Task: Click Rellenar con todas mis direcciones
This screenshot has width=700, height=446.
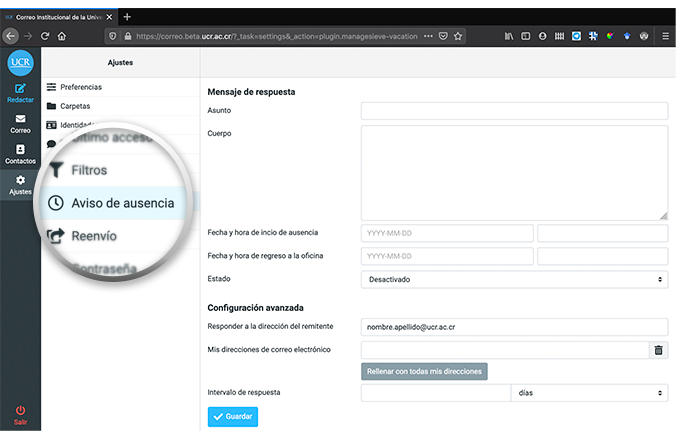Action: point(424,372)
